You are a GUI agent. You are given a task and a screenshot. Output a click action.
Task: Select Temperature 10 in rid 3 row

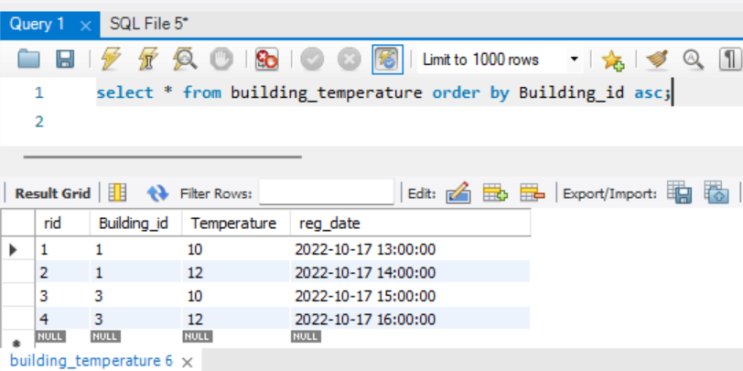236,296
